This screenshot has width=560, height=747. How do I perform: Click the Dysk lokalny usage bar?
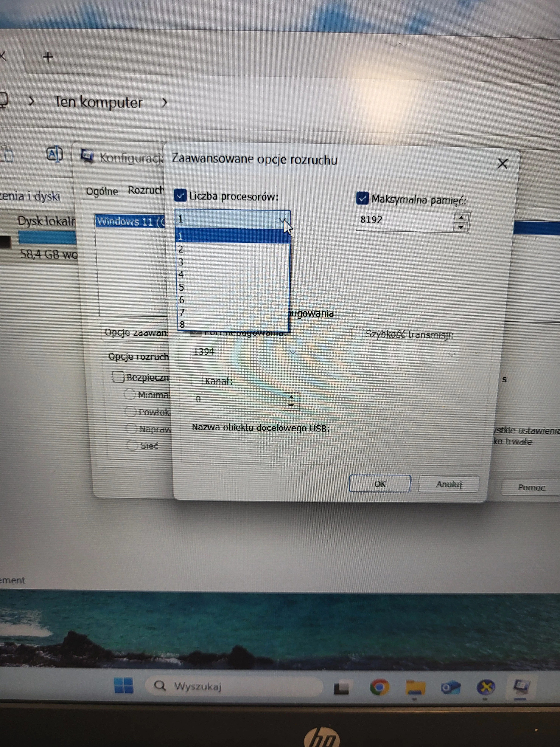pos(47,237)
